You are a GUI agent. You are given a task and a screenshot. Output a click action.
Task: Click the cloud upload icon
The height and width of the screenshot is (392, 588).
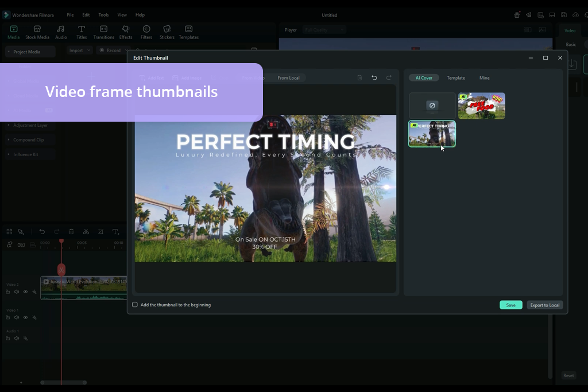tap(575, 15)
